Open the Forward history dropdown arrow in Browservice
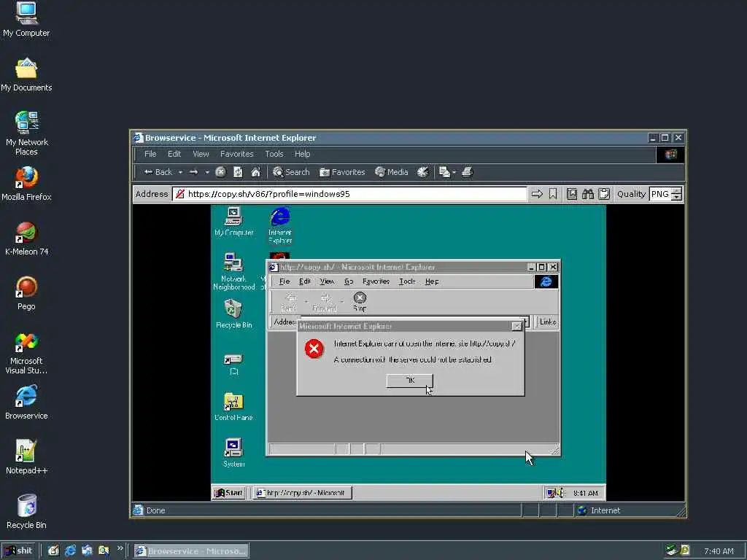 [x=207, y=172]
